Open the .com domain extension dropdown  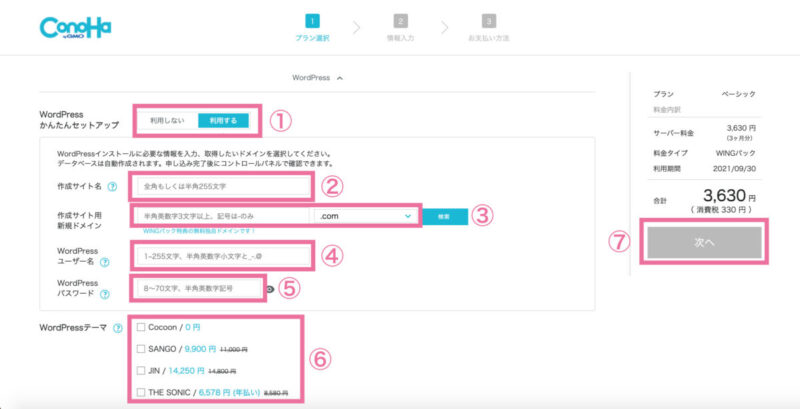point(366,216)
